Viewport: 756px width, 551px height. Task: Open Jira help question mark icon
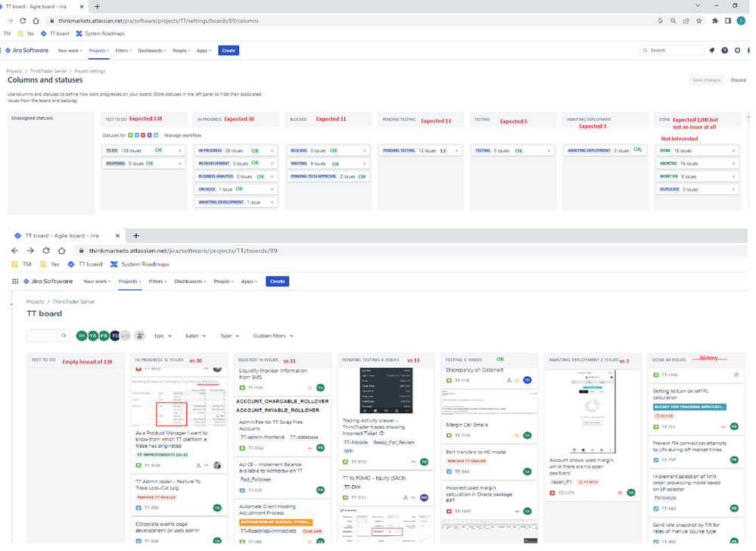pyautogui.click(x=725, y=50)
